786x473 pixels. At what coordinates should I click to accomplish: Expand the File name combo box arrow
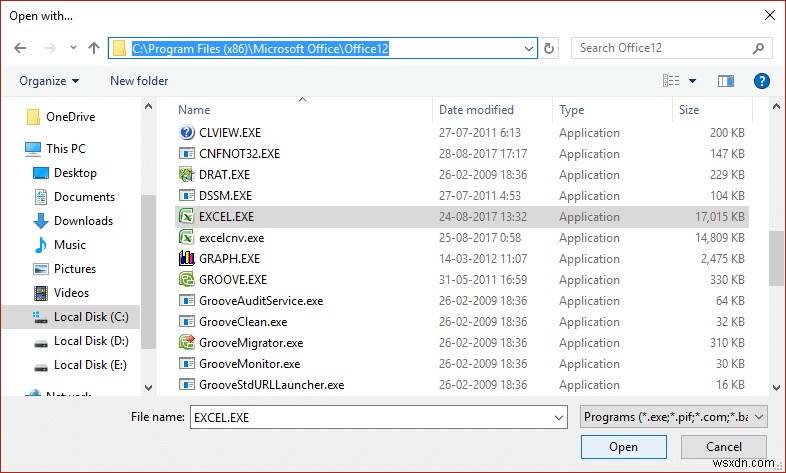(558, 417)
